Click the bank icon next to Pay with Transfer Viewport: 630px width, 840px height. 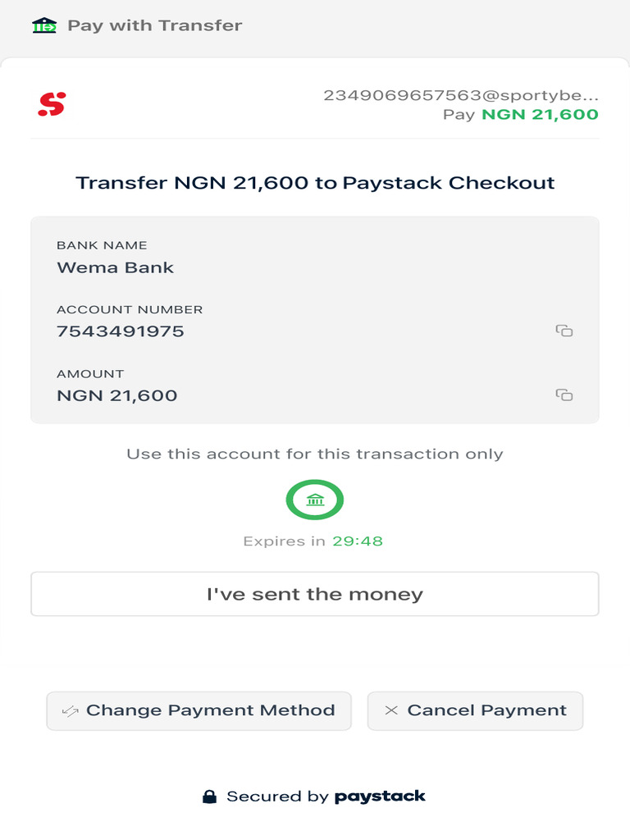click(x=44, y=25)
